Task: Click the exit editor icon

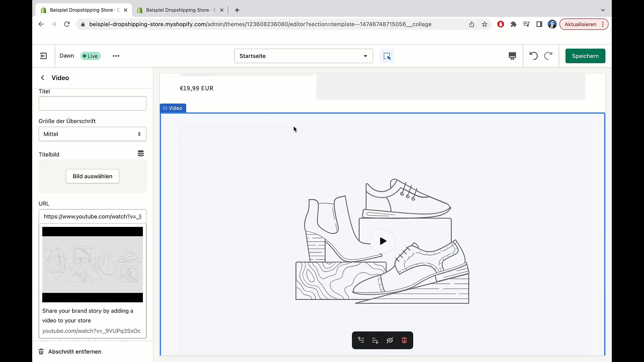Action: click(44, 56)
